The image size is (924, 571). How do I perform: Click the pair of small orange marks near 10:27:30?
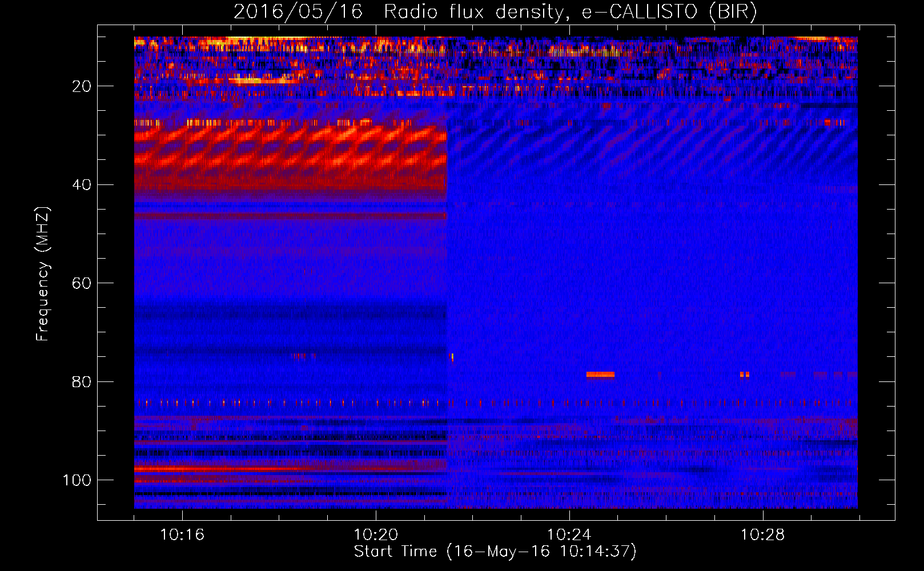[744, 375]
